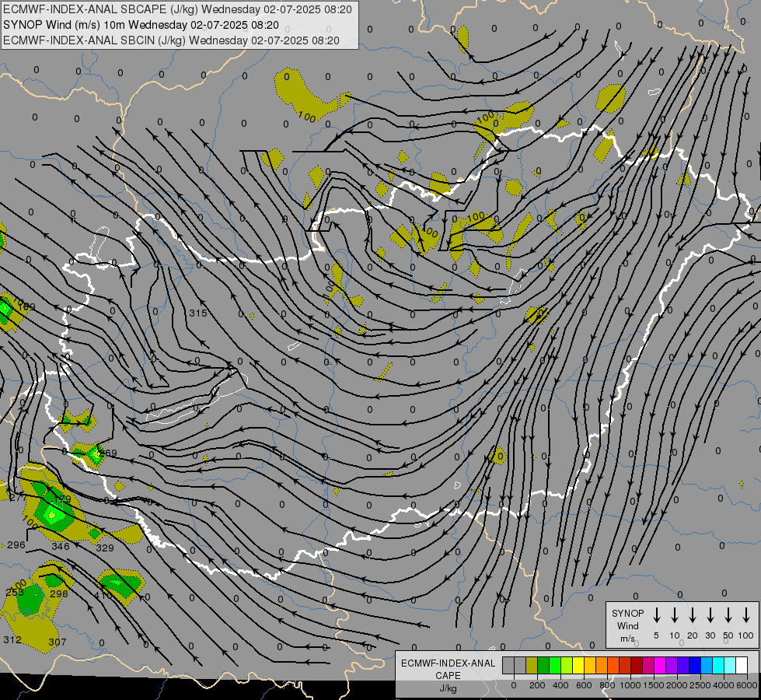Click the 4000 tick label on color scale

[724, 685]
